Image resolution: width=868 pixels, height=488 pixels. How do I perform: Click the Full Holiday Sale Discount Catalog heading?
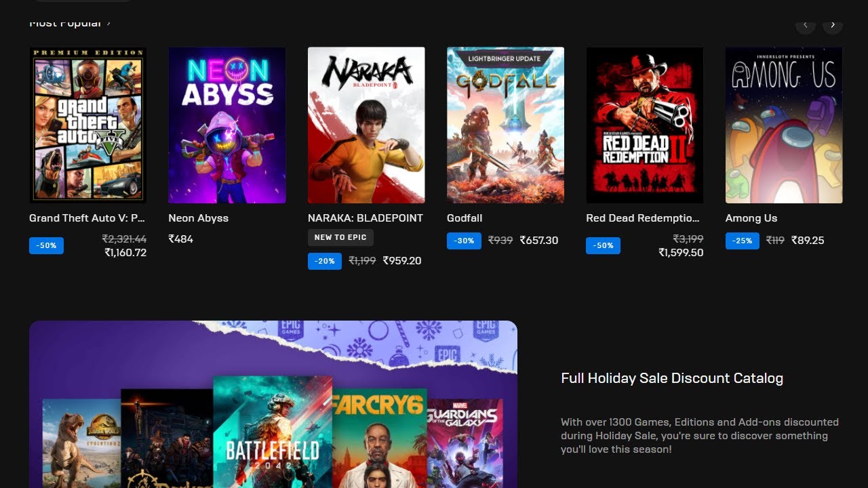672,378
